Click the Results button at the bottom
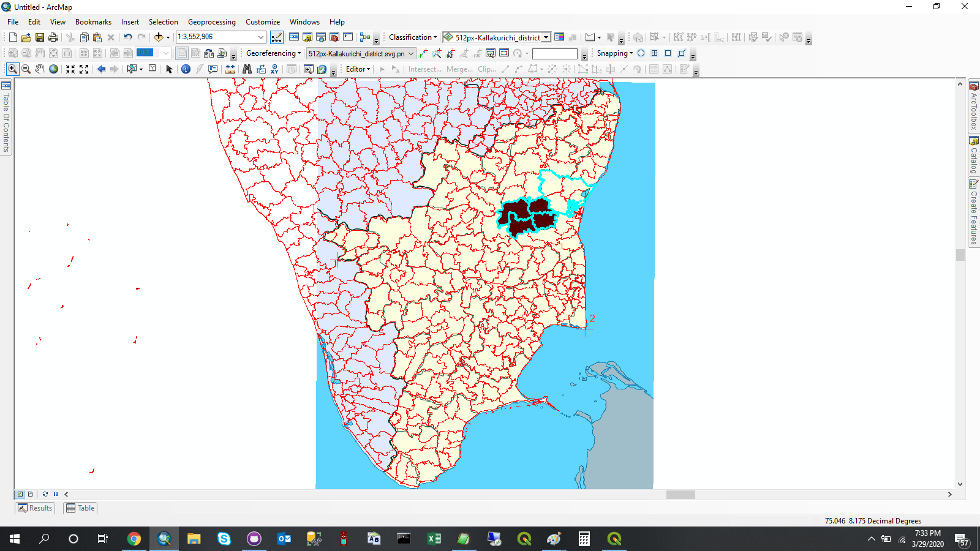 34,508
